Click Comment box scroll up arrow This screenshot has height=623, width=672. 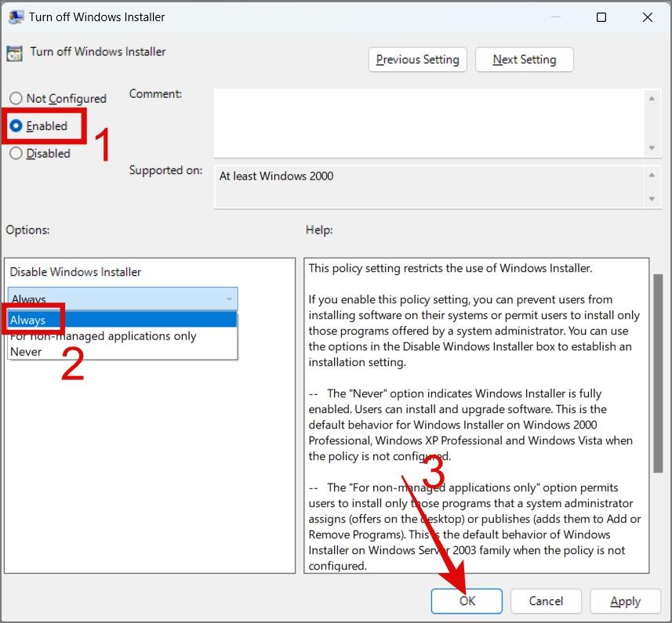(x=652, y=99)
